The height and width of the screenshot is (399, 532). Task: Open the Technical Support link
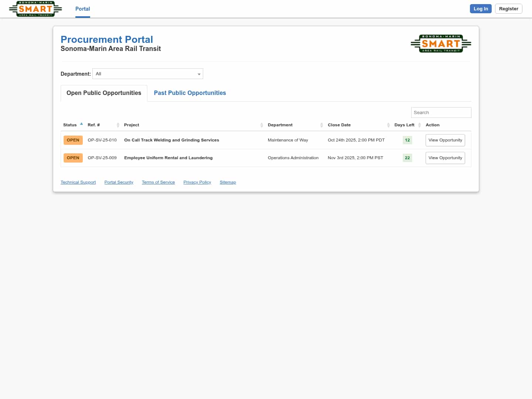pyautogui.click(x=78, y=183)
